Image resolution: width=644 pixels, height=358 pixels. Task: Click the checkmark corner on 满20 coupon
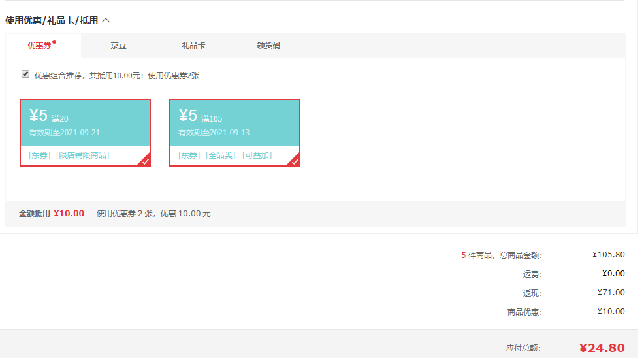pyautogui.click(x=145, y=161)
